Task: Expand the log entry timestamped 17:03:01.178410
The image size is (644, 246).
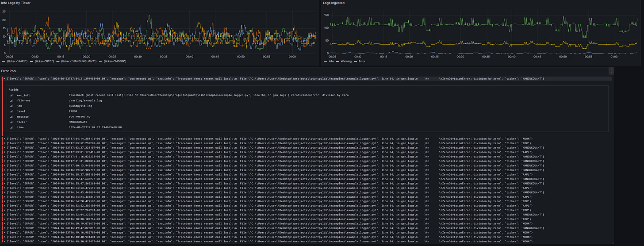Action: [x=4, y=152]
